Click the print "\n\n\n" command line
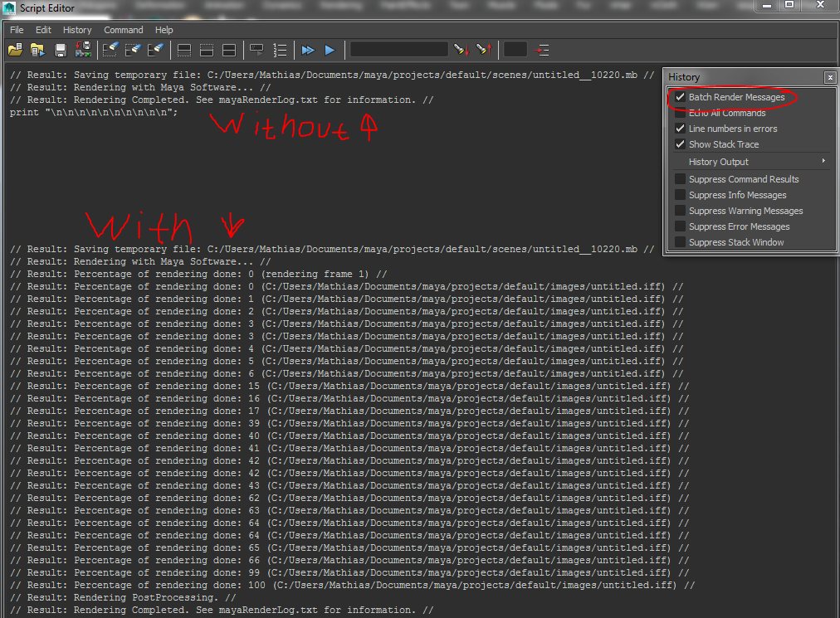 [94, 113]
